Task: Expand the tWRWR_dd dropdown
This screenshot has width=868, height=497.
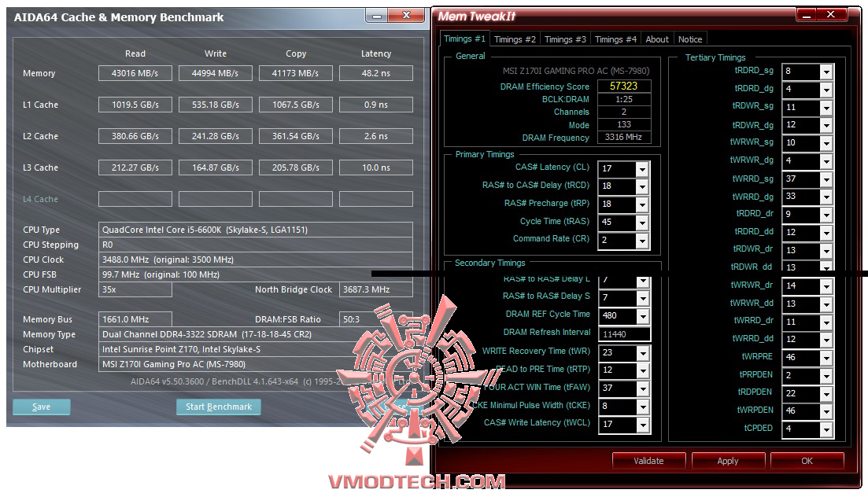Action: point(826,304)
